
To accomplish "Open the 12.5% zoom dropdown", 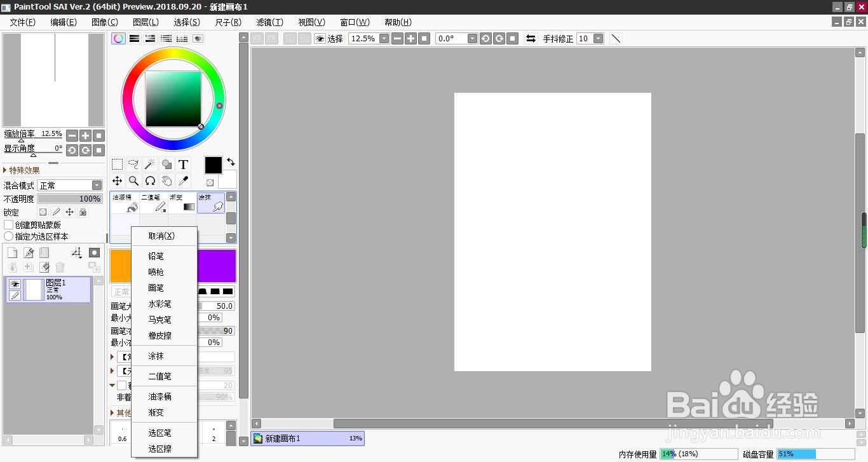I will point(384,39).
